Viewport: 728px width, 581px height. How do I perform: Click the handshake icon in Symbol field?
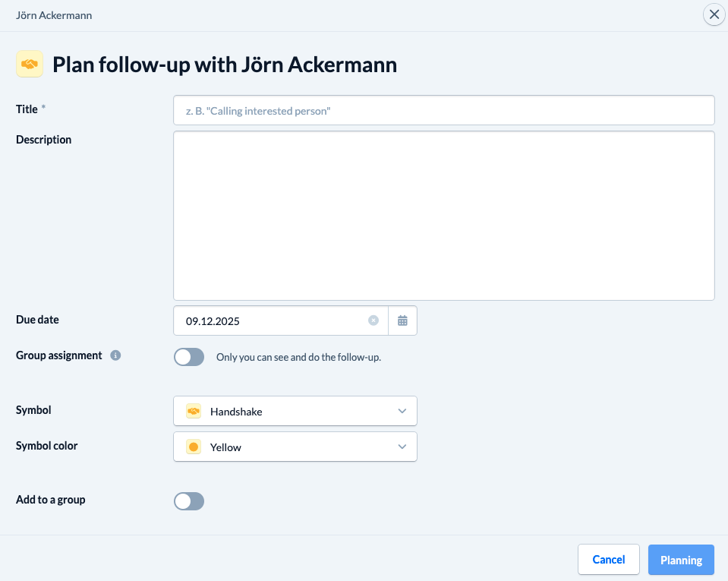point(194,411)
